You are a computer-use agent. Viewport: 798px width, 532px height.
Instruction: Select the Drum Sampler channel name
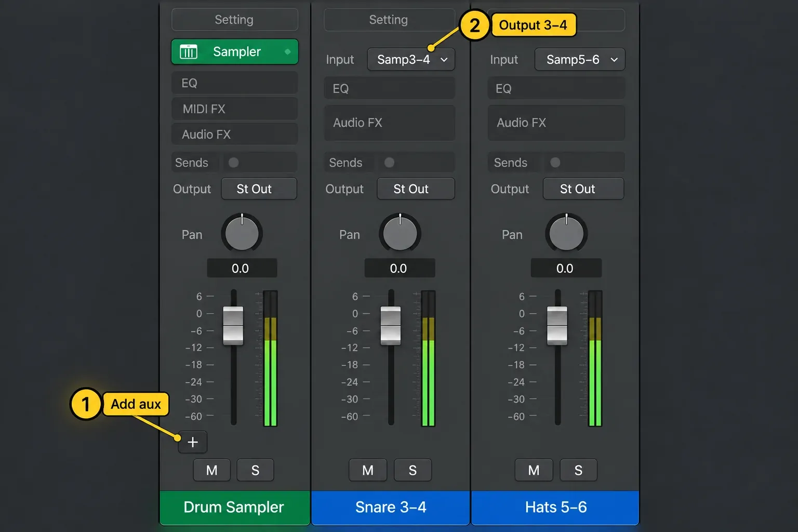pyautogui.click(x=235, y=508)
